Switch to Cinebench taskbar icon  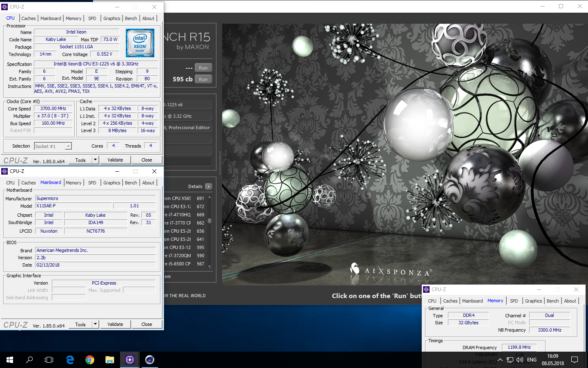pos(150,360)
